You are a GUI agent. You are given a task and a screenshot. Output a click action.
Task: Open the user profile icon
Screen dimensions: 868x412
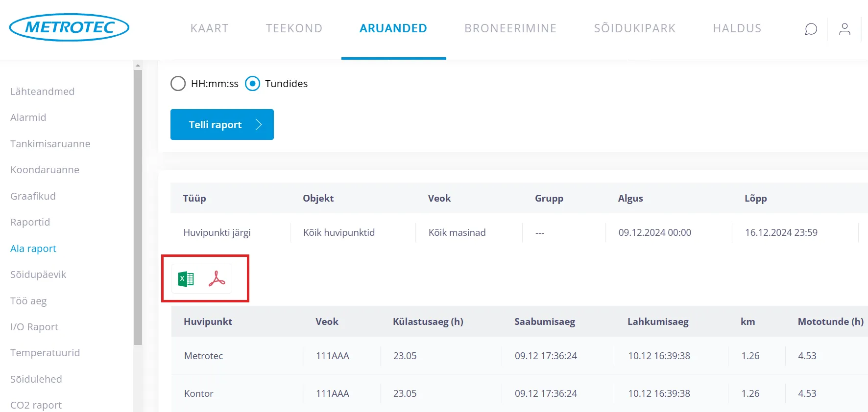(x=844, y=29)
